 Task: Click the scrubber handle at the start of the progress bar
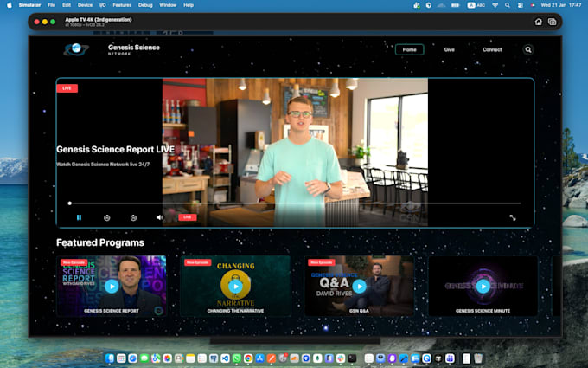click(x=70, y=203)
